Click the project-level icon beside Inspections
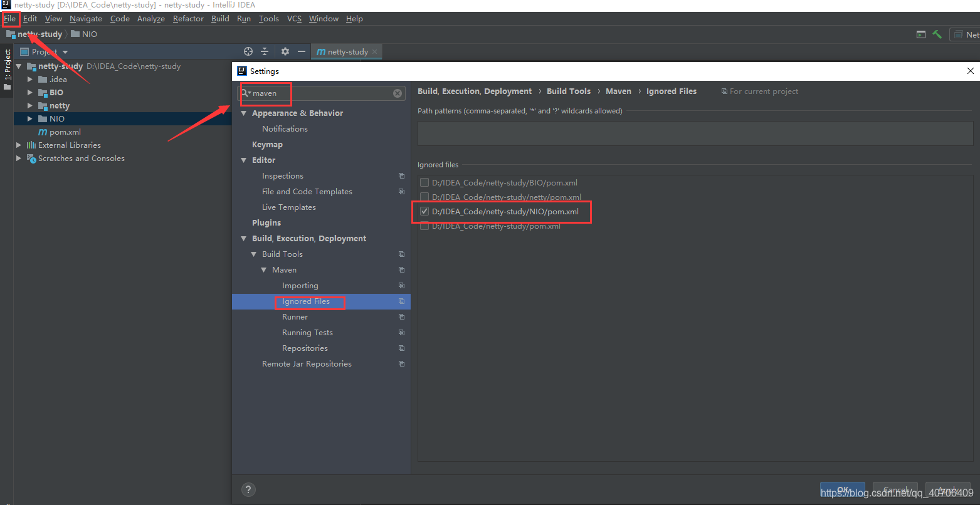This screenshot has height=505, width=980. pyautogui.click(x=401, y=176)
